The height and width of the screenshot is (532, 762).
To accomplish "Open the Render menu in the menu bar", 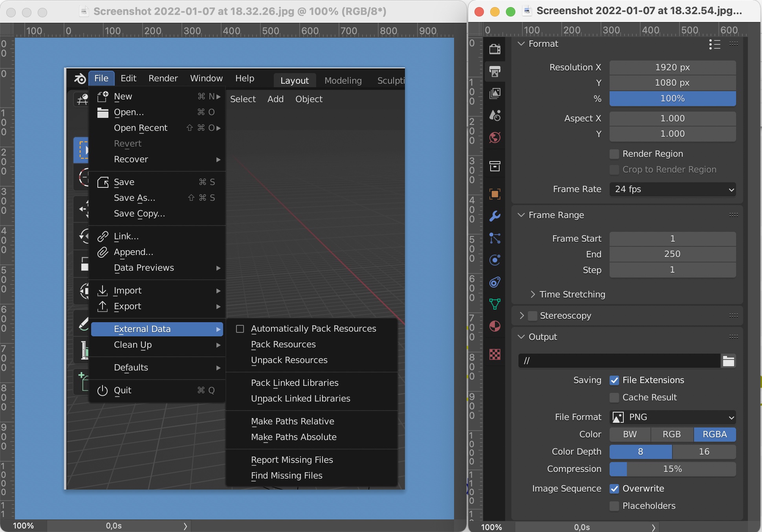I will (x=163, y=78).
